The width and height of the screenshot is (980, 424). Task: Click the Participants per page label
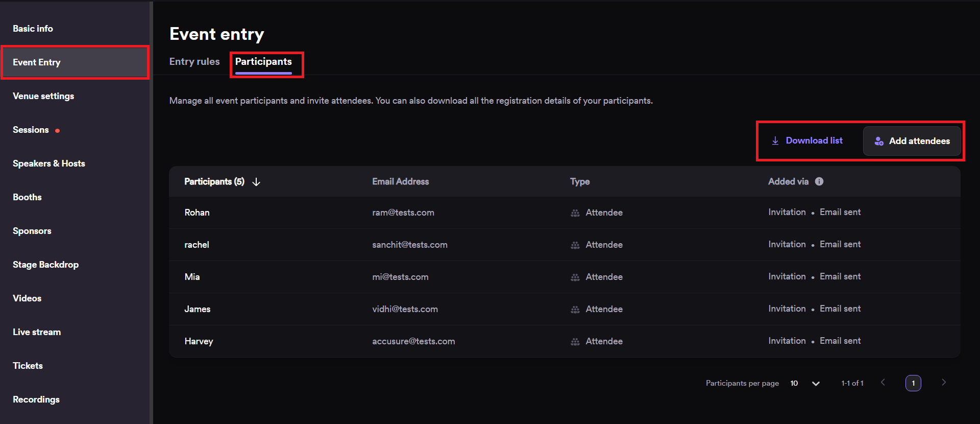click(x=742, y=383)
